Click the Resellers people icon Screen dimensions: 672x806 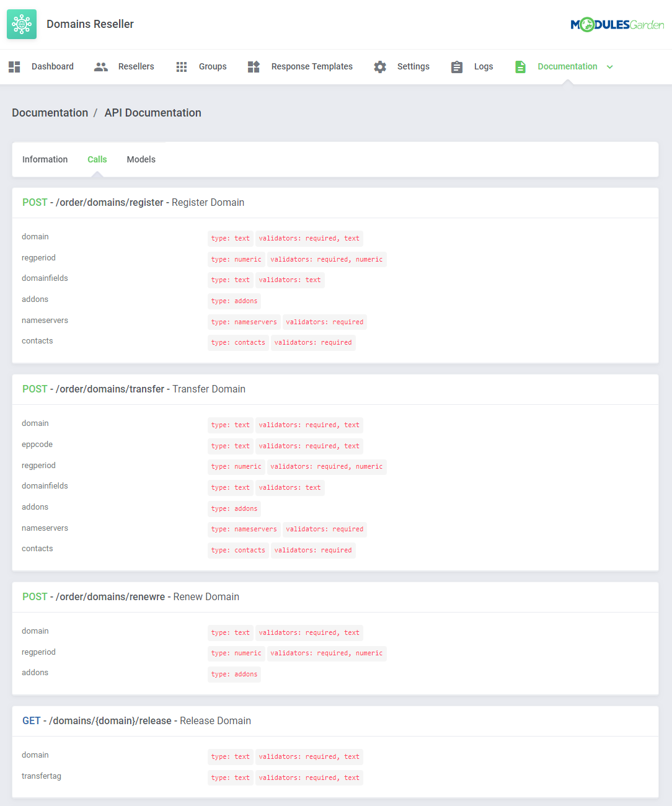[x=101, y=67]
